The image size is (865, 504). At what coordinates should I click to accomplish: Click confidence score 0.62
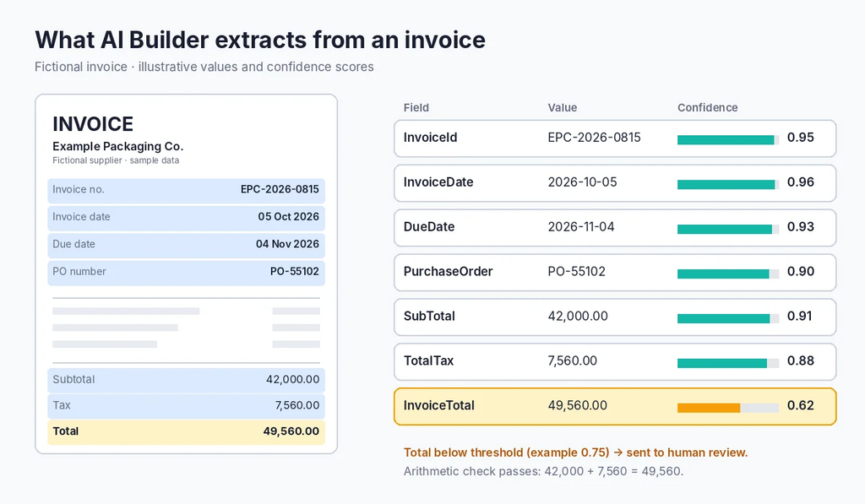[801, 405]
